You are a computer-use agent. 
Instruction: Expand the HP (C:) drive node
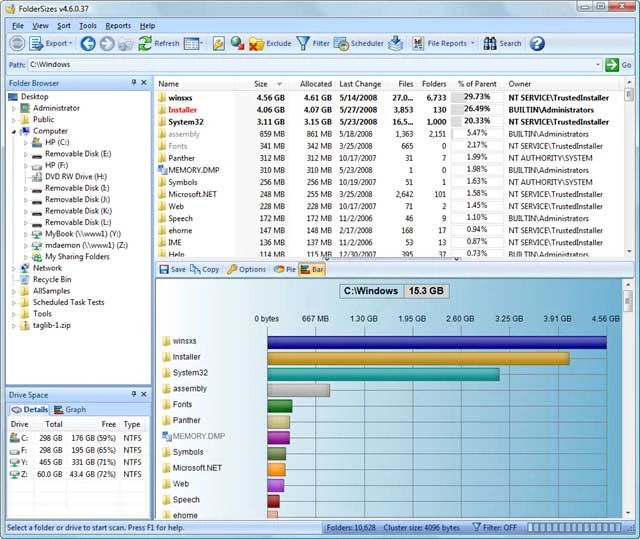pos(26,143)
